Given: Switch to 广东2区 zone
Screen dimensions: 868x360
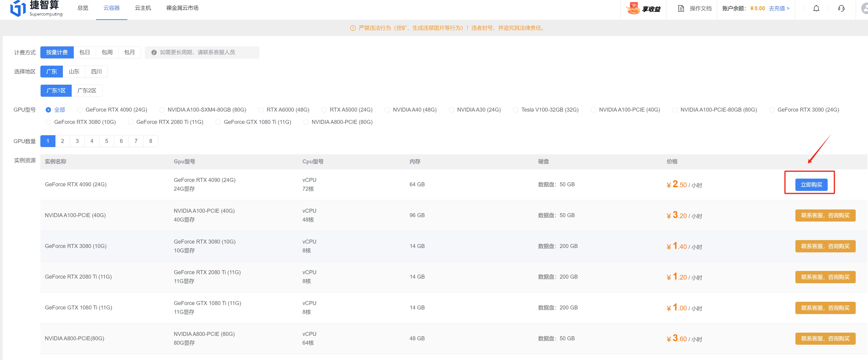Looking at the screenshot, I should click(x=87, y=91).
